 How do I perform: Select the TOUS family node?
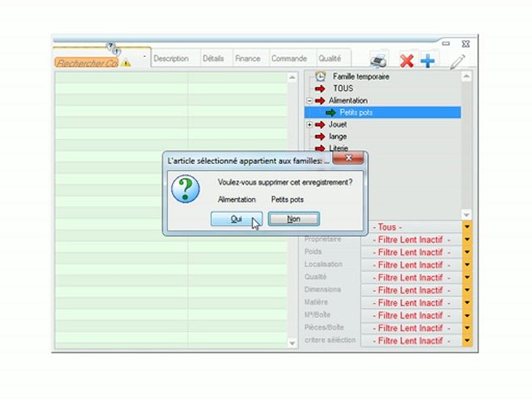tap(343, 89)
